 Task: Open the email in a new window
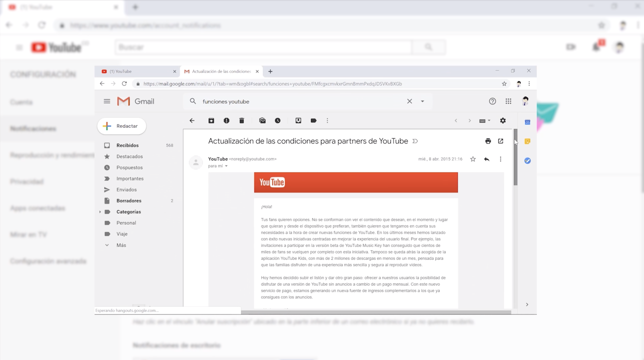click(500, 141)
